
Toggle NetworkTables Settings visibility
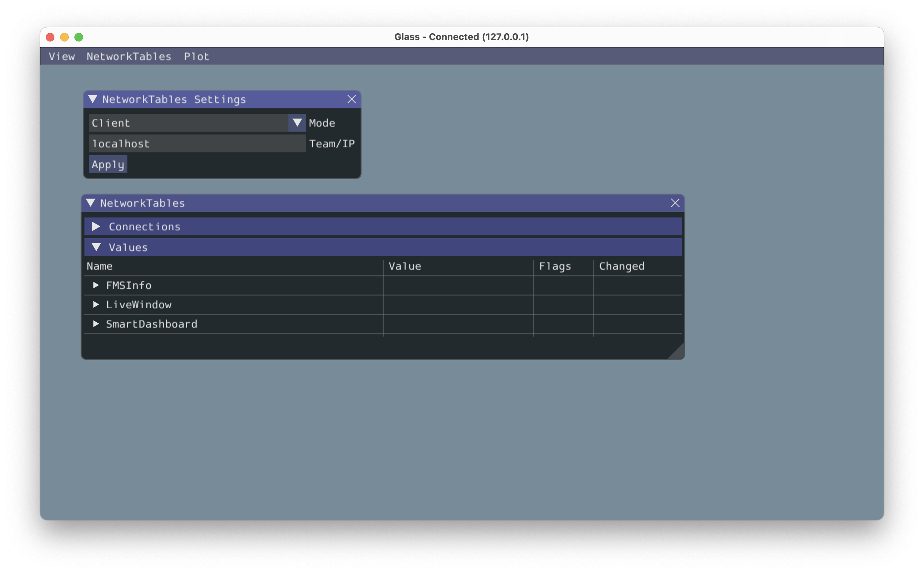click(93, 99)
